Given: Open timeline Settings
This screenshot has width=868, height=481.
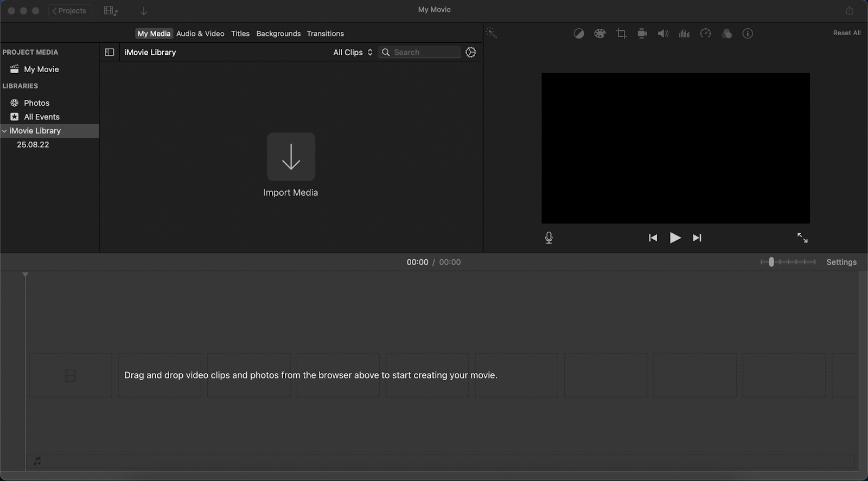Looking at the screenshot, I should point(841,262).
